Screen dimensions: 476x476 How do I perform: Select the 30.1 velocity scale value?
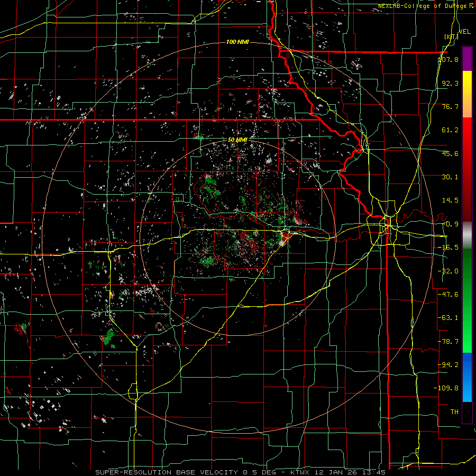pyautogui.click(x=450, y=177)
